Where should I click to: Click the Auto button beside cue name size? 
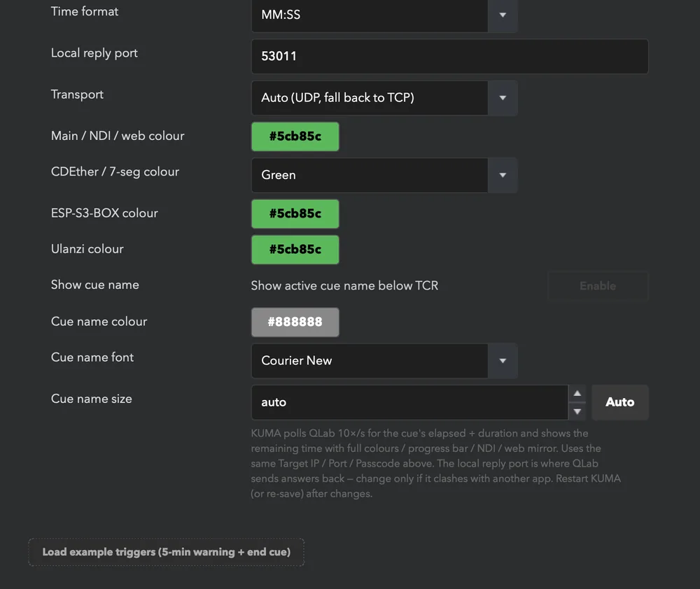tap(620, 402)
